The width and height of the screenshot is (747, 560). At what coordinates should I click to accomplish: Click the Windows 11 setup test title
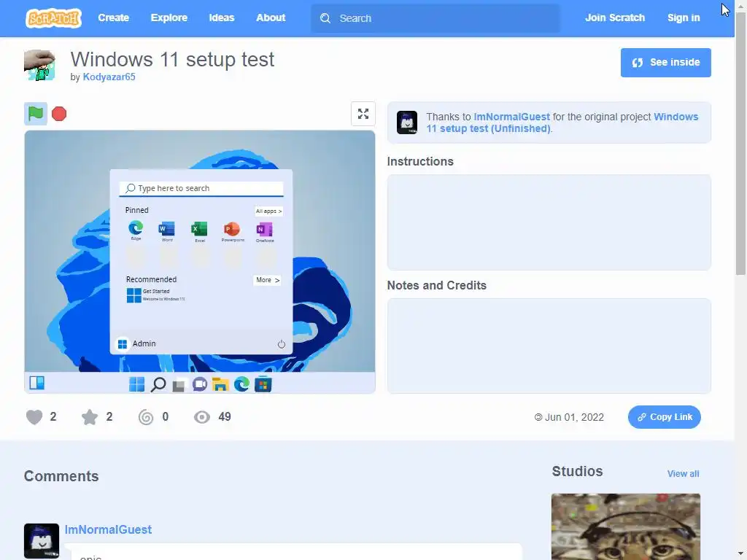coord(172,60)
